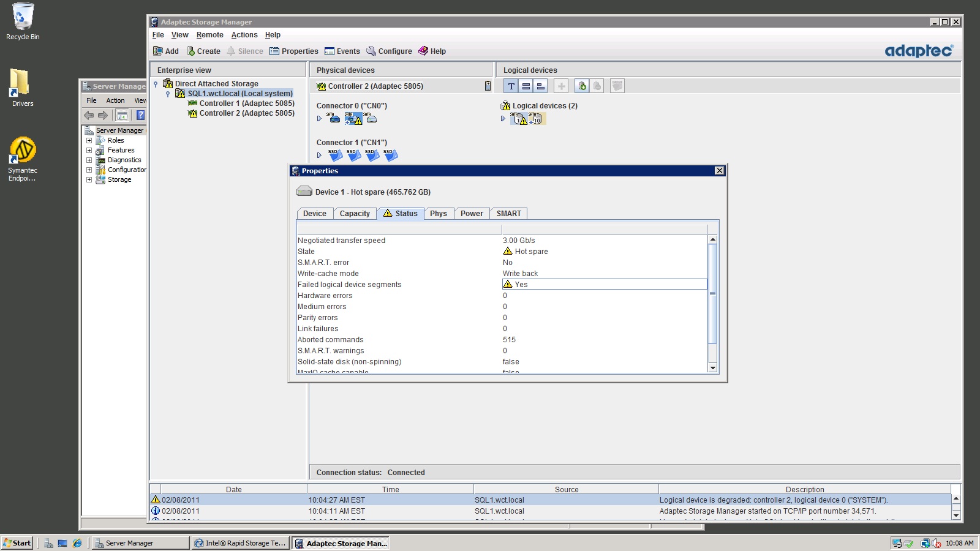Open the Actions menu
Viewport: 980px width, 551px height.
coord(244,35)
